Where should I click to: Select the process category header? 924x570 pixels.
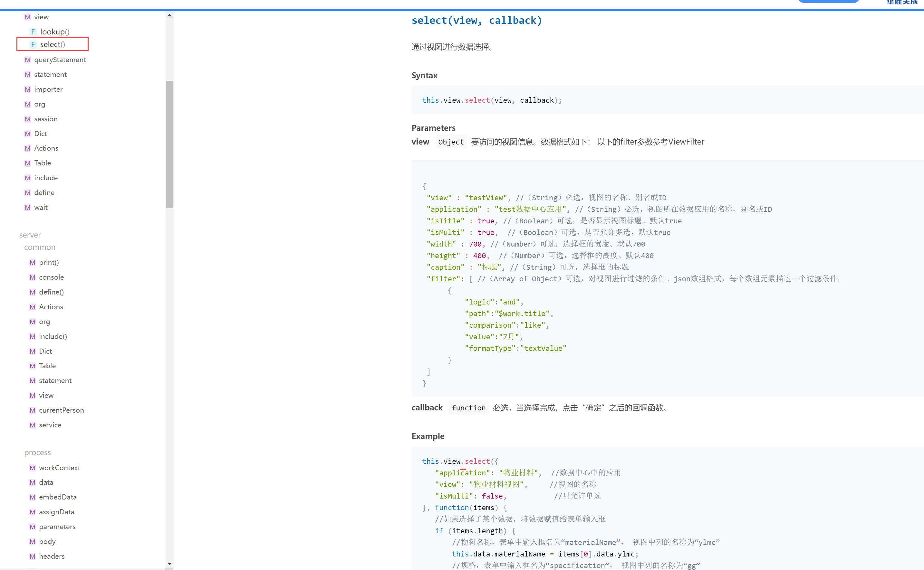pyautogui.click(x=37, y=453)
